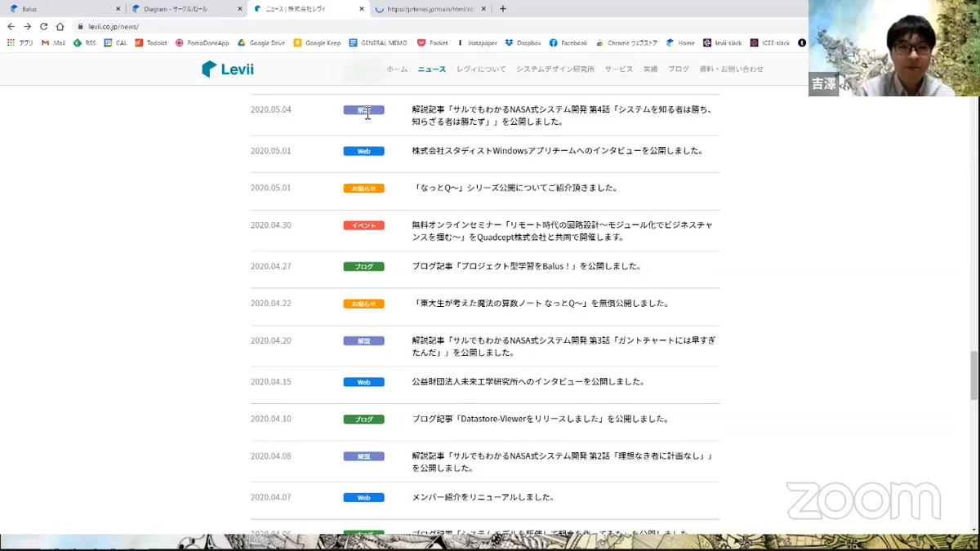Open the ブログ navigation item
The width and height of the screenshot is (980, 551).
point(679,69)
